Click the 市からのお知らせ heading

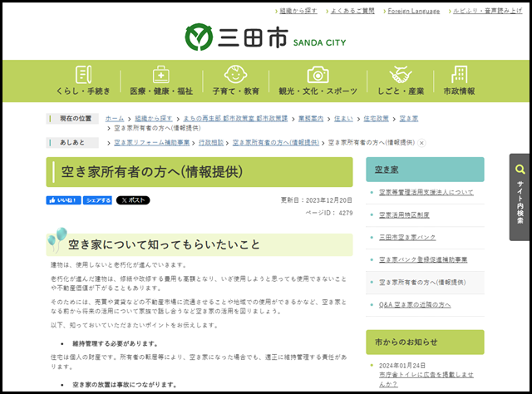tap(406, 342)
